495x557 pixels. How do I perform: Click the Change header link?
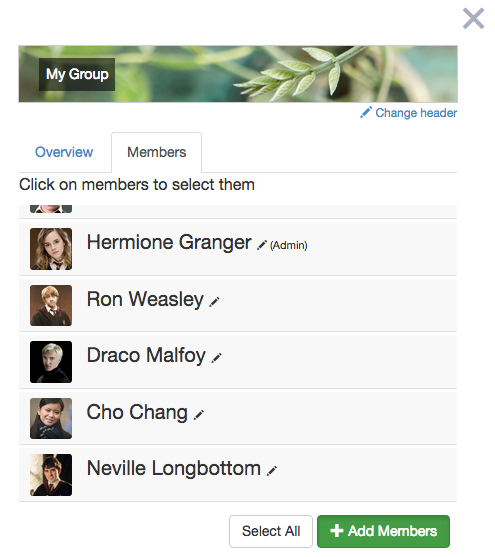[416, 113]
